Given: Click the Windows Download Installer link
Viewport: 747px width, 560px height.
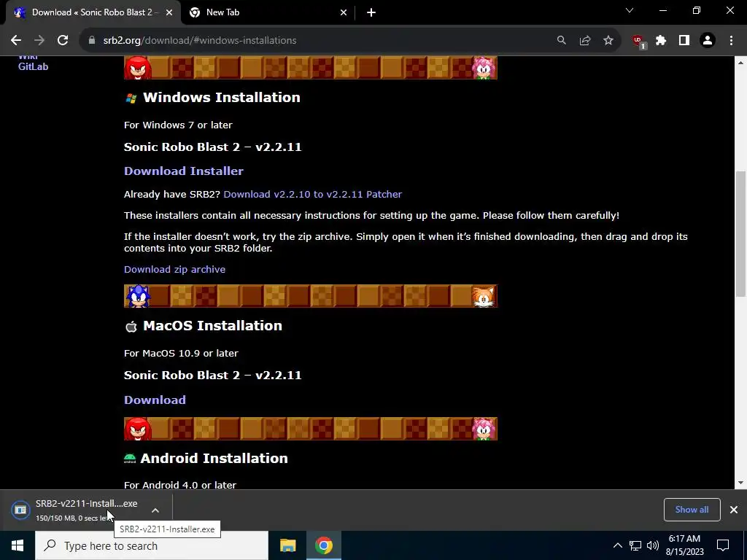Looking at the screenshot, I should 183,171.
